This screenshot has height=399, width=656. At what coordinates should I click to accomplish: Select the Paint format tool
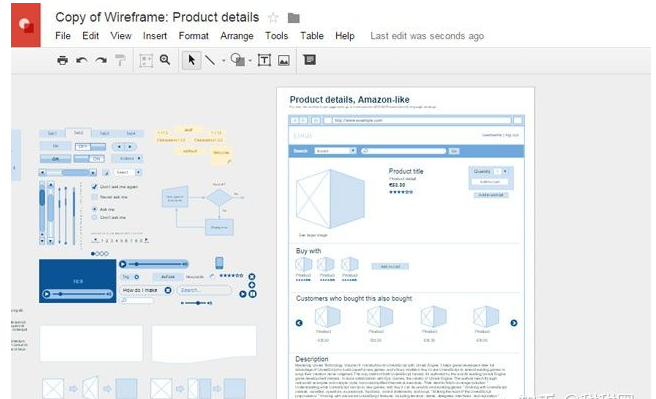point(120,60)
